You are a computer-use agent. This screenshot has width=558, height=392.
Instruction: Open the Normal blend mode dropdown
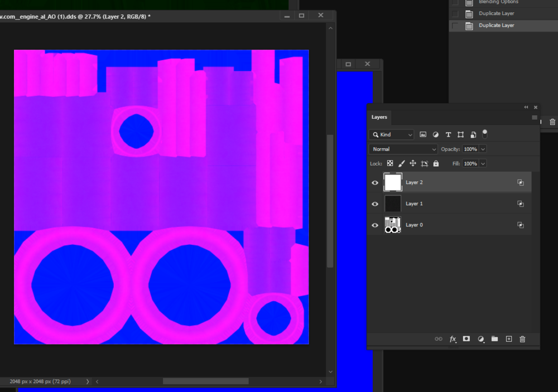click(403, 149)
